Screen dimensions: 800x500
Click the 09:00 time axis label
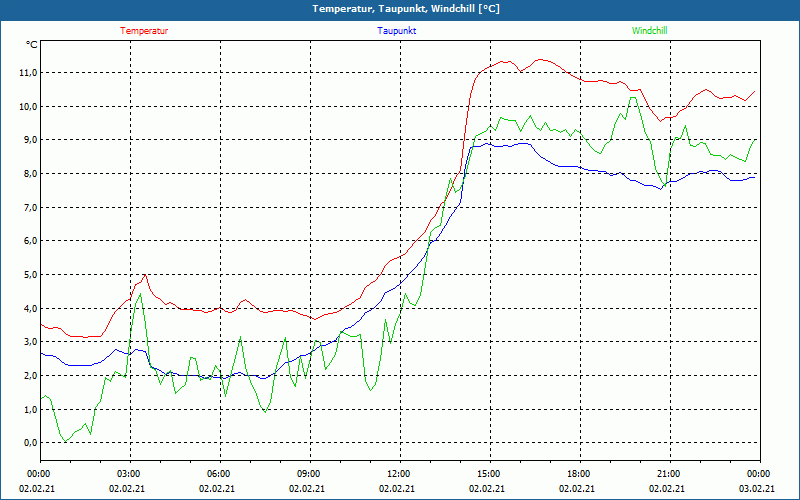pyautogui.click(x=309, y=474)
